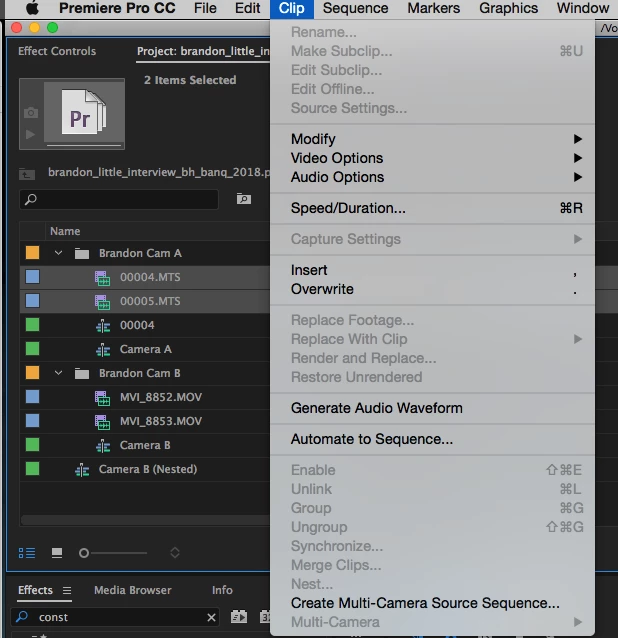Sort by the Name column header
The width and height of the screenshot is (618, 638).
pyautogui.click(x=65, y=231)
